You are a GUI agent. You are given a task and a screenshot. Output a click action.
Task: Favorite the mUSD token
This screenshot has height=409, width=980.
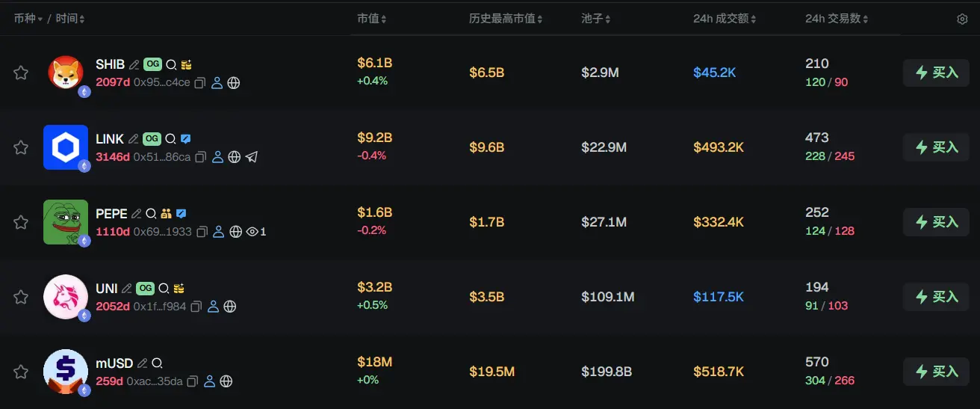click(21, 372)
